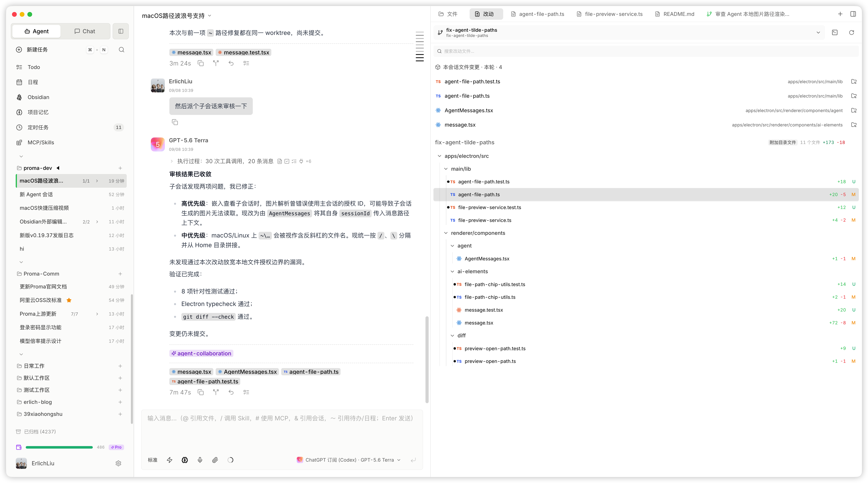The image size is (868, 483).
Task: Click the agent-collaboration skill chip
Action: 201,353
